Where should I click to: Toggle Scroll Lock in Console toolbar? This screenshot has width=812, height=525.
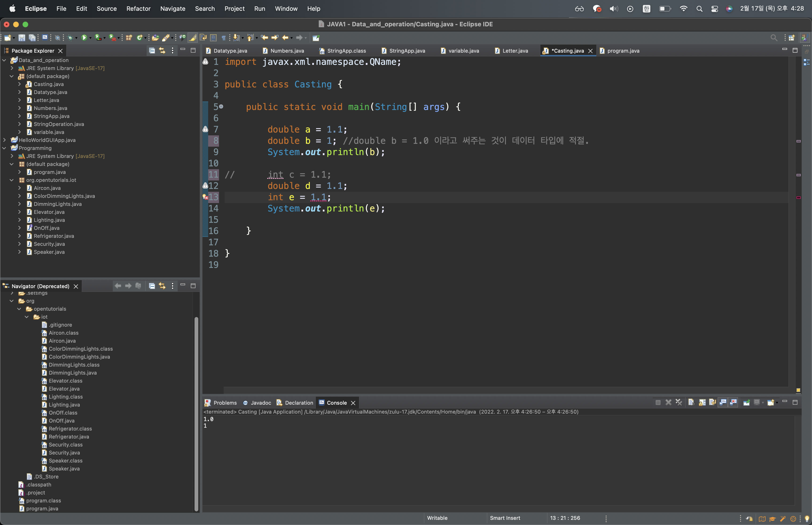tap(702, 403)
